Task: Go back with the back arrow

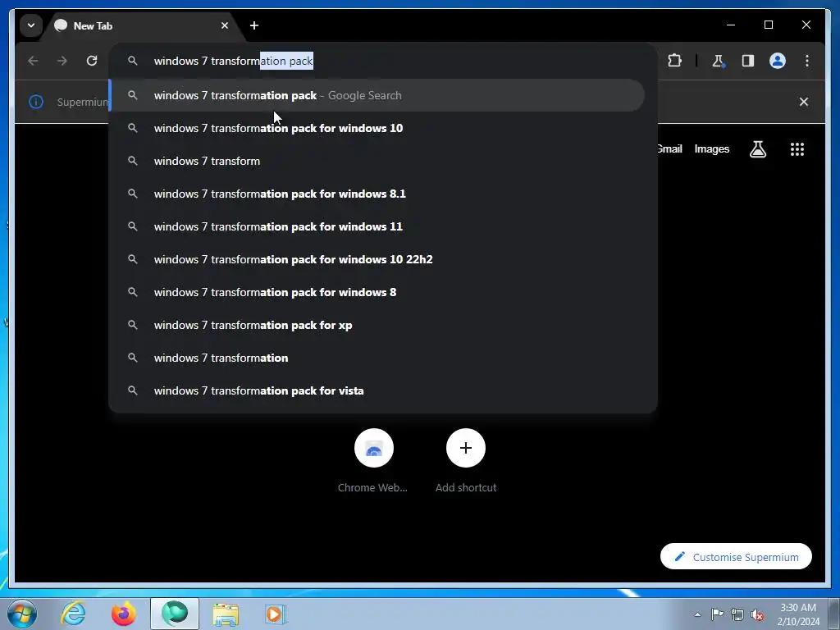Action: (x=33, y=61)
